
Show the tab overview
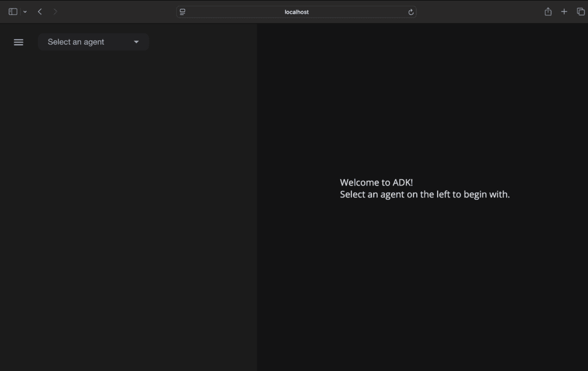(x=581, y=11)
